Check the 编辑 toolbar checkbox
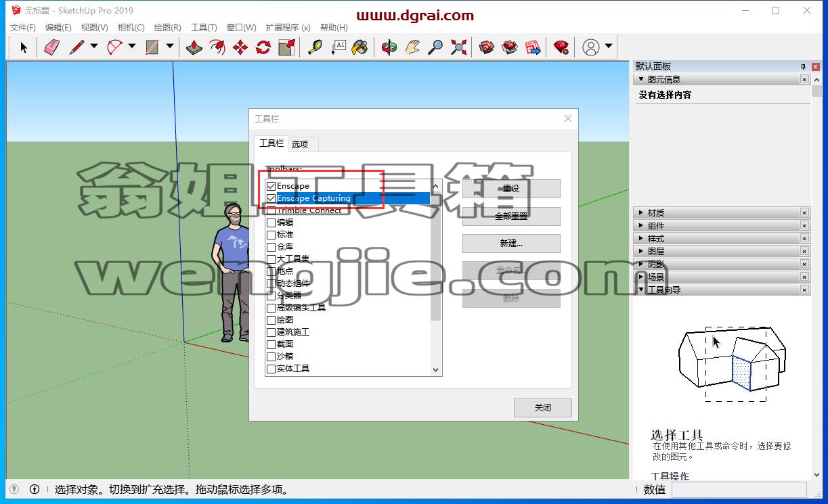 pos(271,223)
